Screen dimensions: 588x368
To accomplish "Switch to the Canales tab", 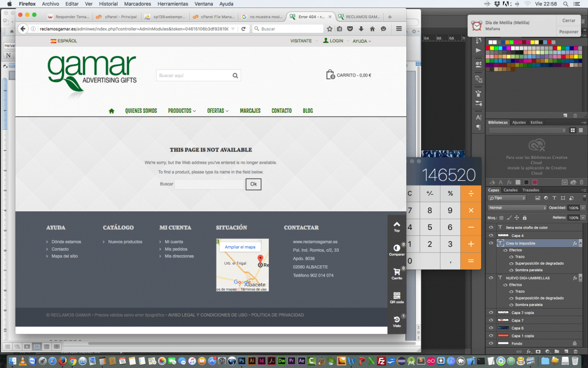I will [x=510, y=190].
